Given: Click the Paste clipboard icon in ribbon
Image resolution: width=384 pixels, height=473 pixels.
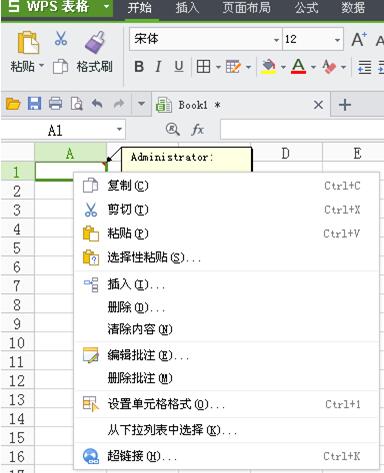Looking at the screenshot, I should tap(28, 42).
